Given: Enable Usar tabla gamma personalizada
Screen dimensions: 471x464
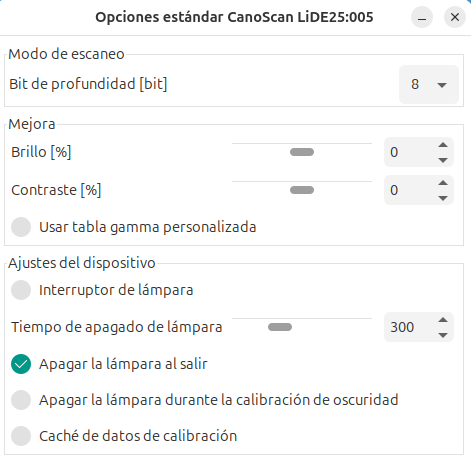Looking at the screenshot, I should [x=21, y=227].
